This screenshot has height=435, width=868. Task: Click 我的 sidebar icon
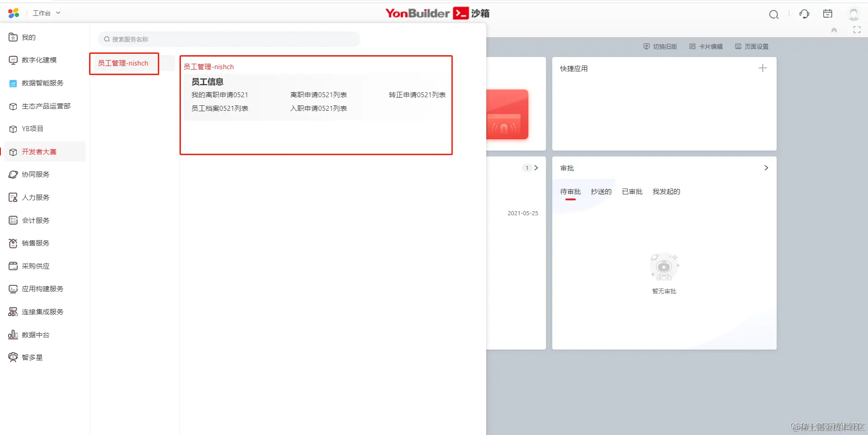click(13, 37)
